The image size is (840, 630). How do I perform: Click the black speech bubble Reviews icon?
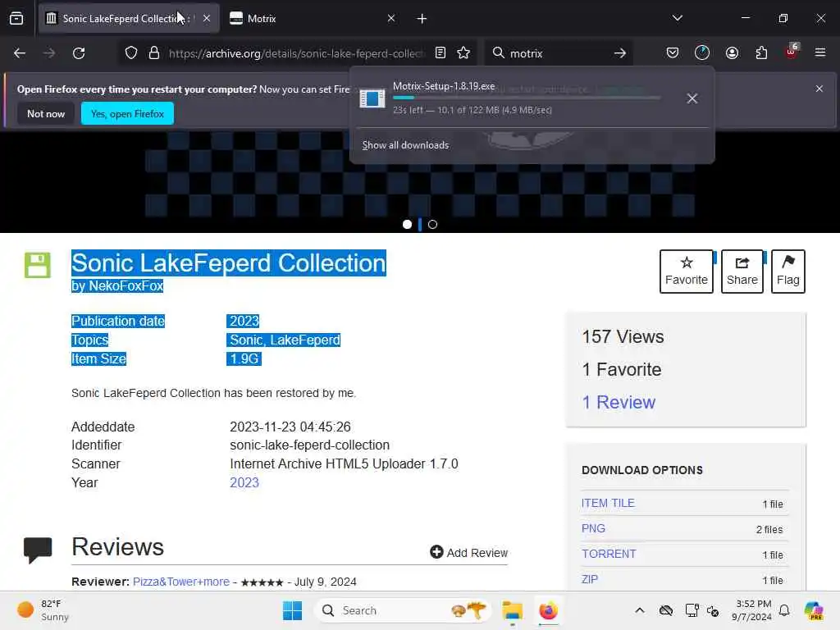(x=38, y=550)
